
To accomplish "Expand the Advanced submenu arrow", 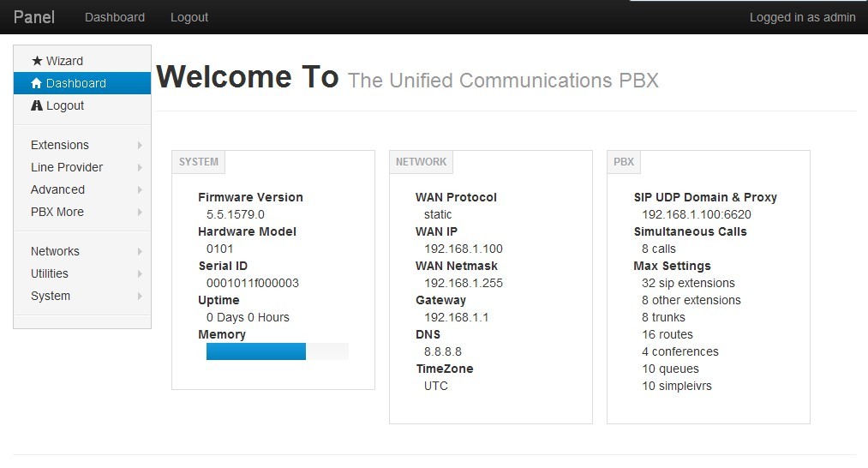I will pos(140,189).
